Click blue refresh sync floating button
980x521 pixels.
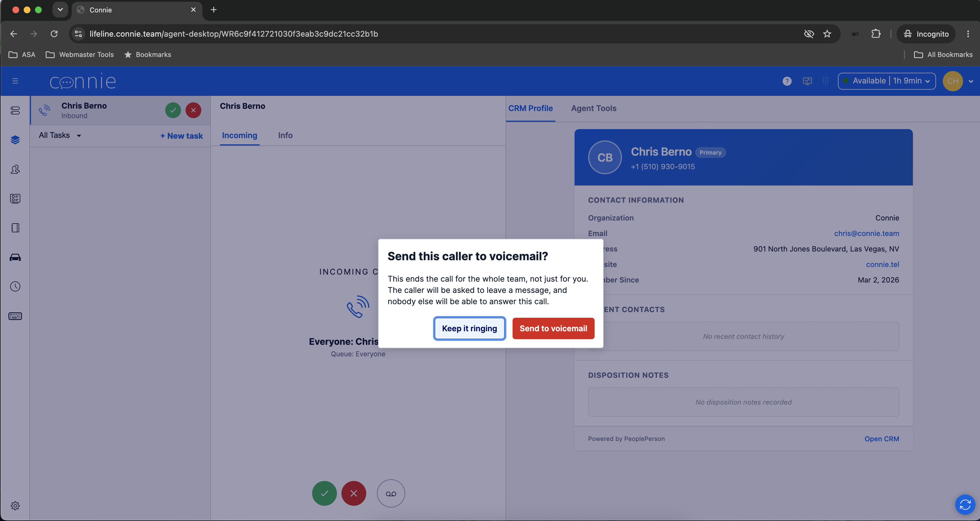965,505
